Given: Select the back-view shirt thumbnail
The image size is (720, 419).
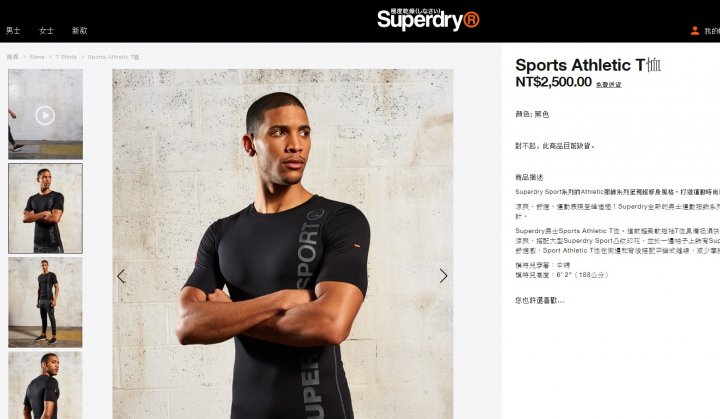Looking at the screenshot, I should (x=45, y=385).
